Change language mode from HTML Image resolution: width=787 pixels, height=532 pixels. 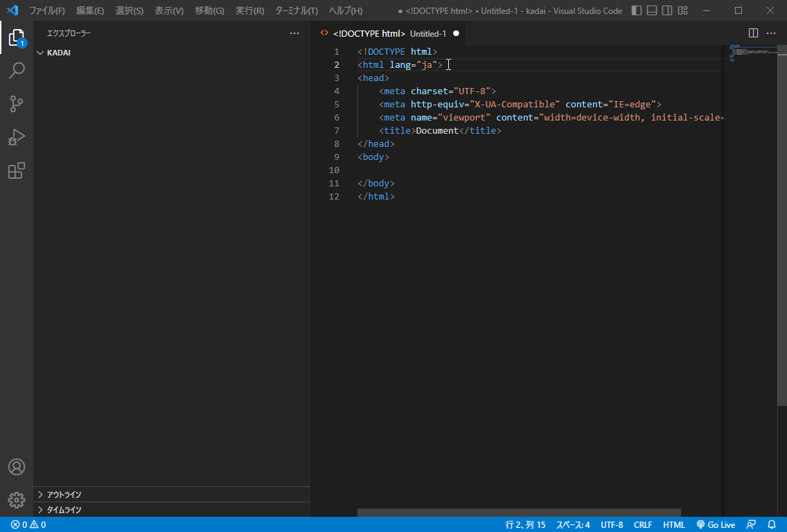tap(673, 525)
